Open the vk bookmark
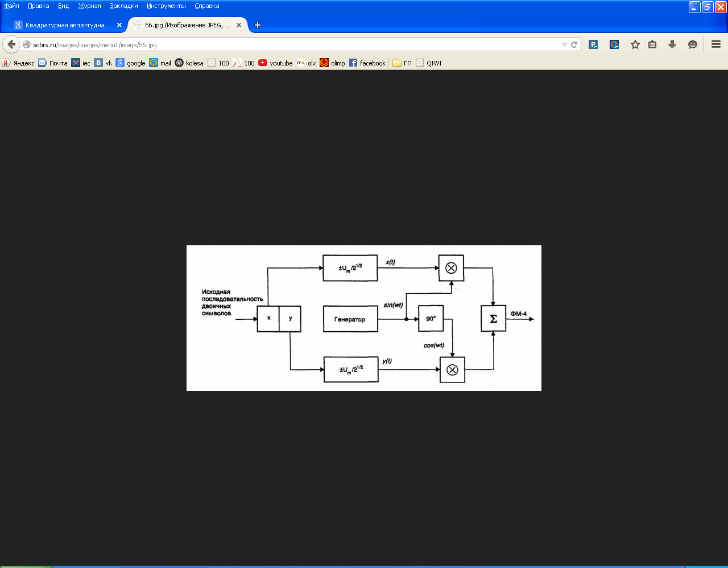This screenshot has width=728, height=568. click(103, 63)
